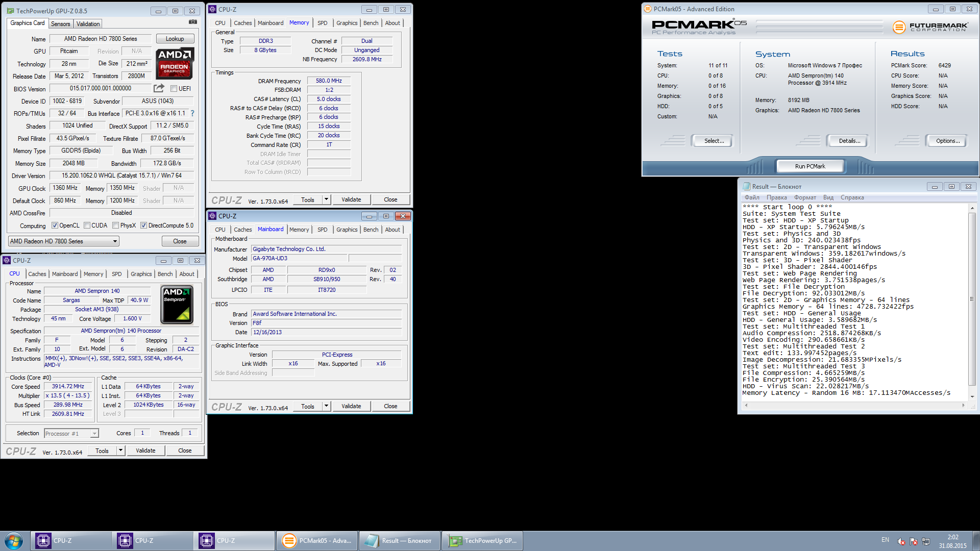Open Caches tab in CPU-Z CPU window

click(x=37, y=274)
